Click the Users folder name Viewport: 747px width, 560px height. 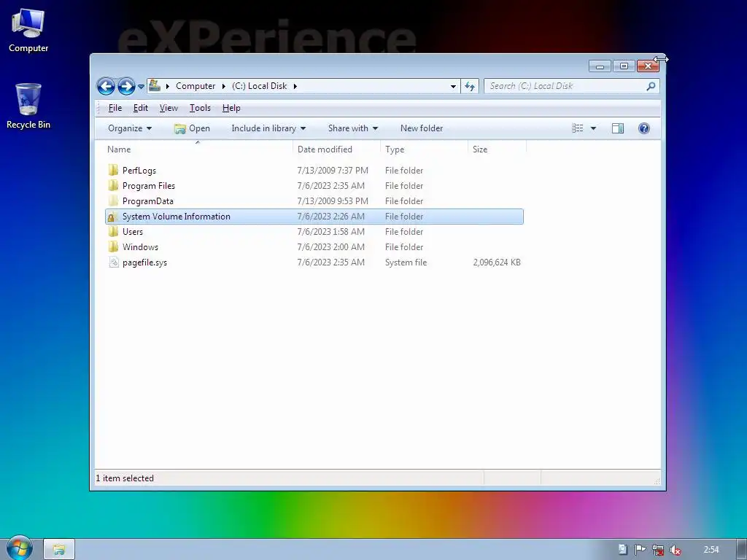point(133,231)
